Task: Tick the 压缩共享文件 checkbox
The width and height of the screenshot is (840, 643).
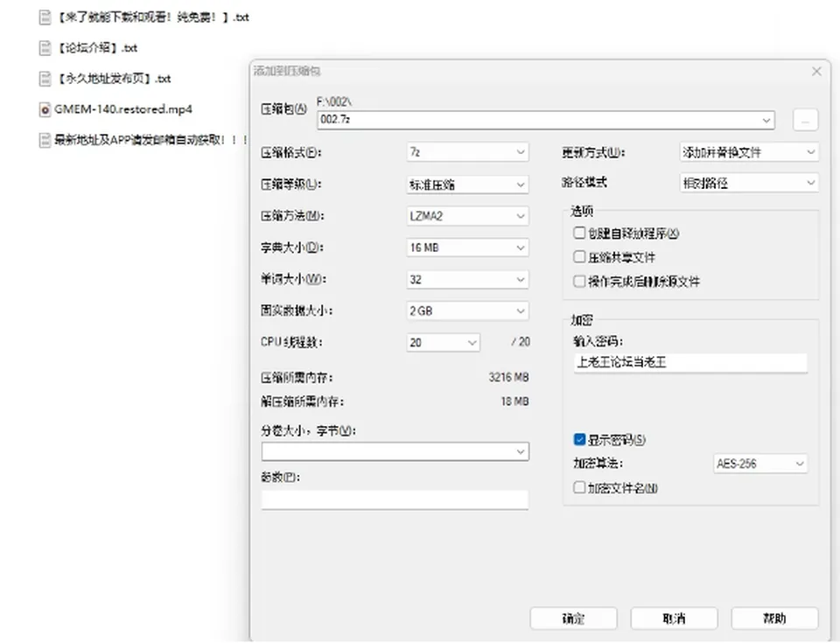Action: pos(579,257)
